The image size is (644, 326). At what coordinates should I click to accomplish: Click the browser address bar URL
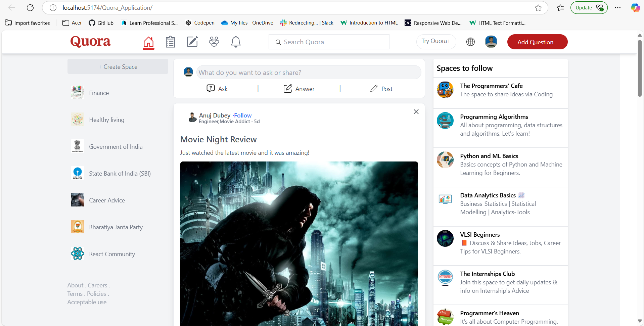pyautogui.click(x=107, y=8)
